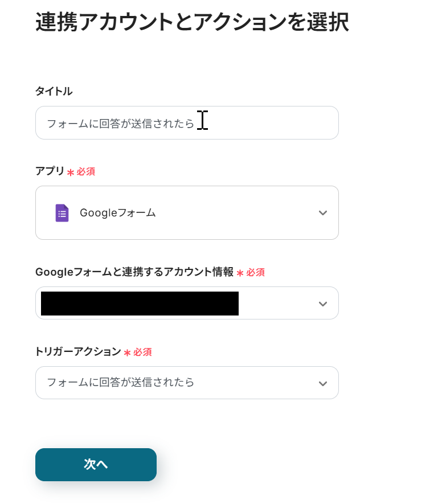Click the 必須 marker next to アカウント情報

(255, 273)
